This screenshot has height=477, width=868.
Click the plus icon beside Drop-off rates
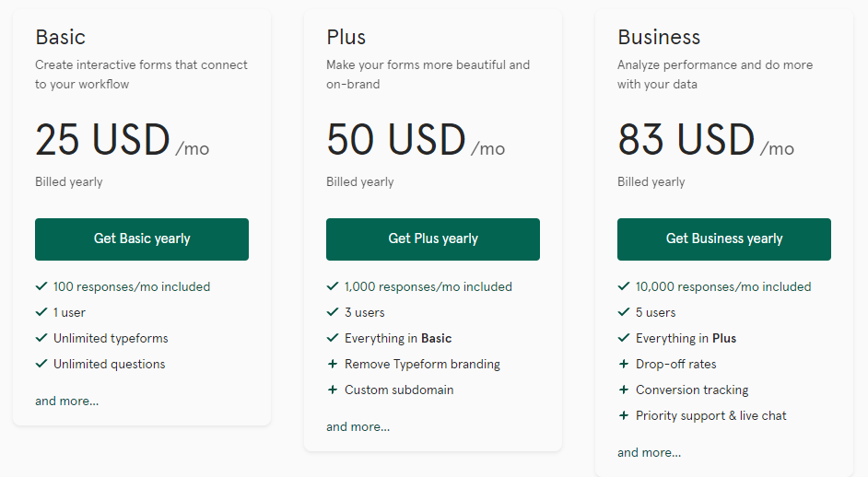point(623,364)
